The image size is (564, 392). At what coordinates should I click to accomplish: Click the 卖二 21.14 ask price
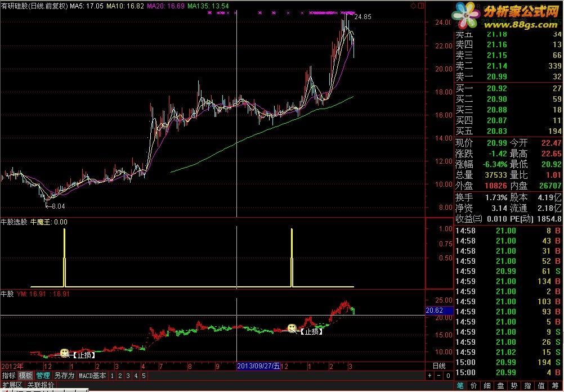tap(497, 66)
